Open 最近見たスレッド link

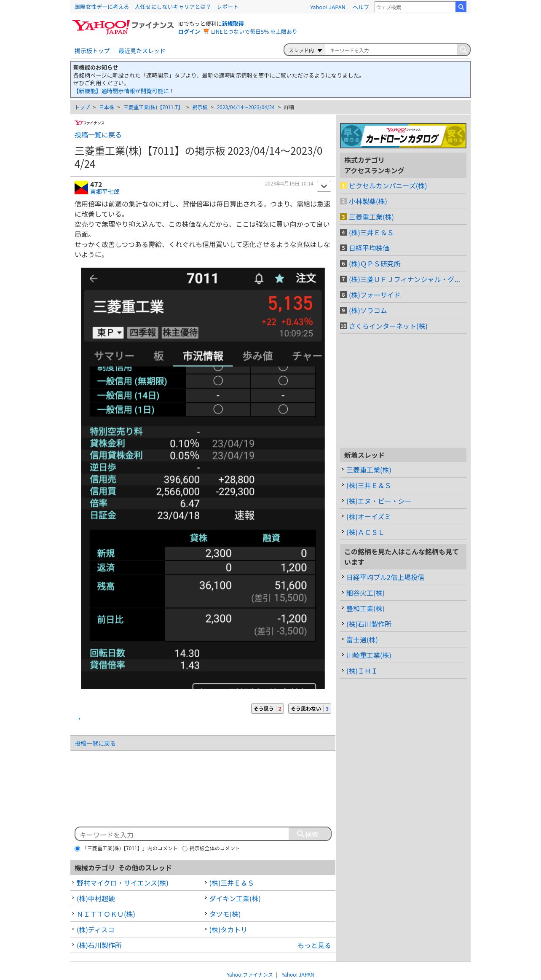(x=142, y=51)
